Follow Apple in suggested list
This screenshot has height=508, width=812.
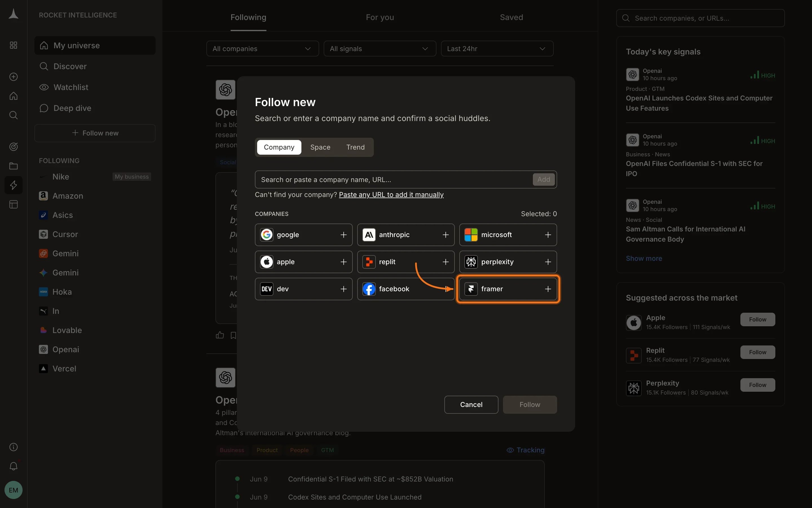tap(758, 319)
